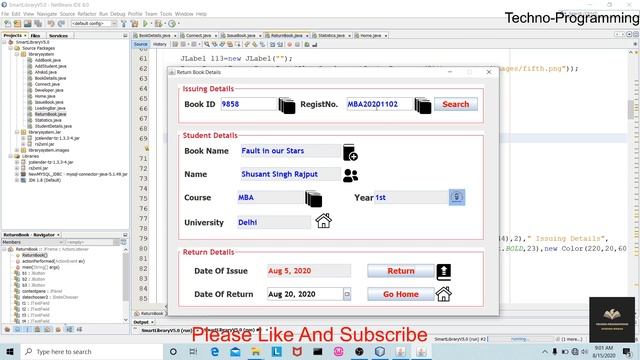640x360 pixels.
Task: Click the books icon beside RegistNo field
Action: pos(423,105)
